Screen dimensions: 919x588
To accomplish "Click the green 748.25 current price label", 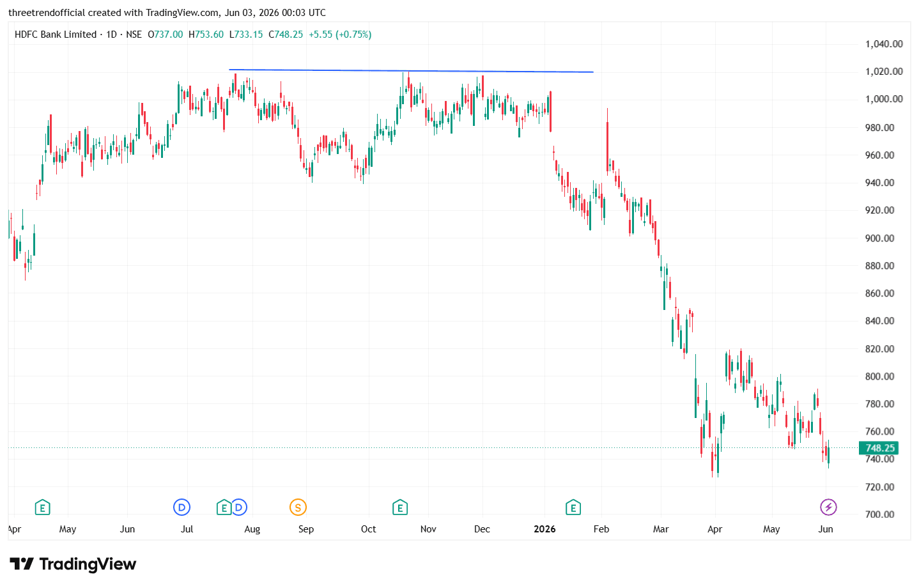I will tap(879, 448).
